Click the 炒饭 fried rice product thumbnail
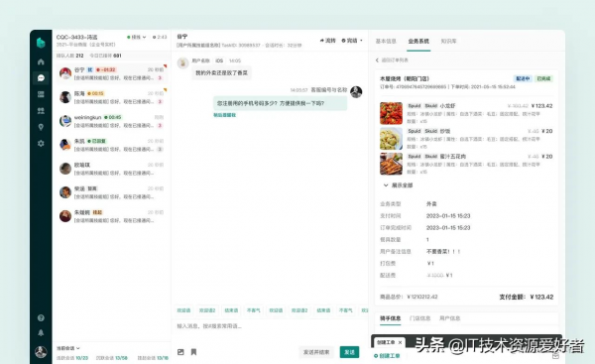595x364 pixels. pyautogui.click(x=392, y=139)
